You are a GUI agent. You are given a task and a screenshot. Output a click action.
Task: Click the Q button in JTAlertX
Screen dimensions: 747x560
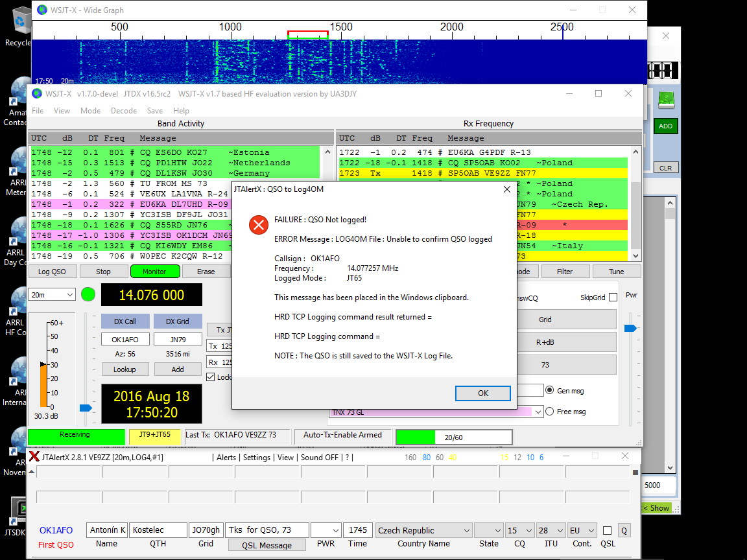[624, 530]
